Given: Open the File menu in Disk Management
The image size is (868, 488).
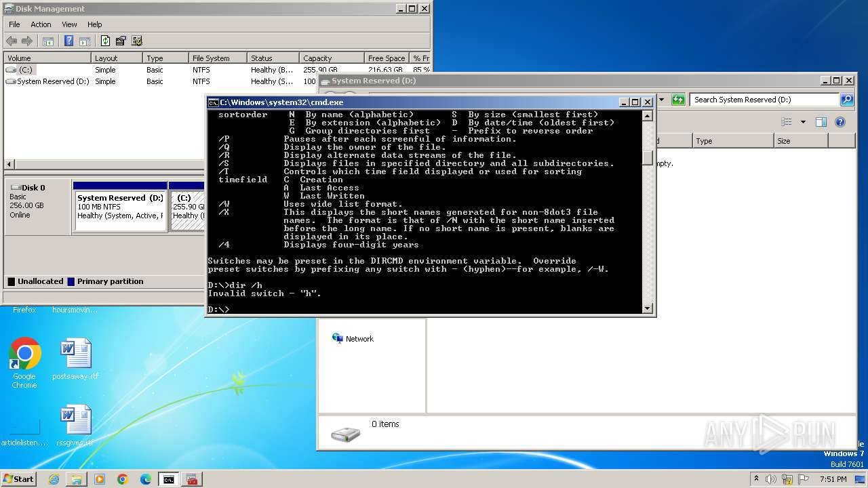Looking at the screenshot, I should (14, 24).
